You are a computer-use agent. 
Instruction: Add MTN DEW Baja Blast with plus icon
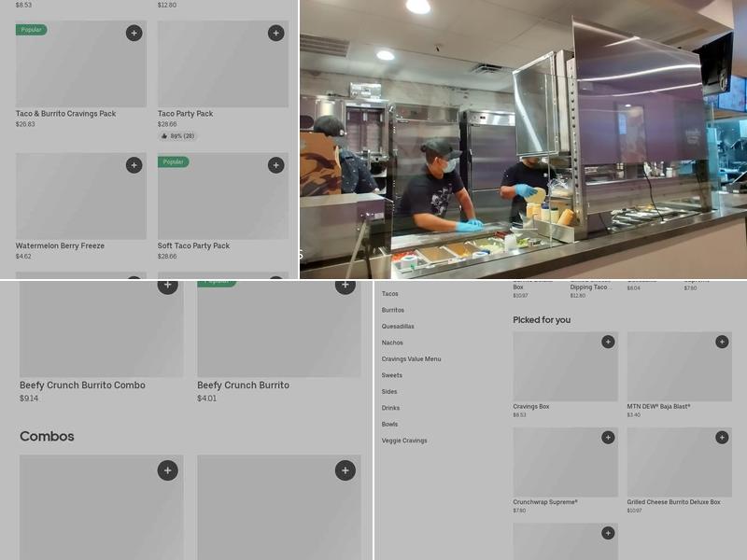722,342
